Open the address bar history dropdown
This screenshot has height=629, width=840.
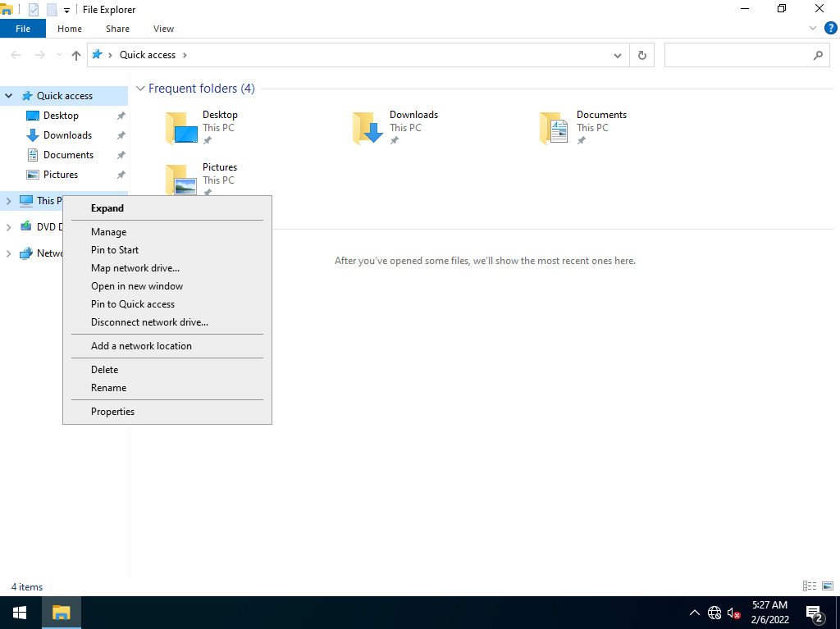tap(618, 55)
